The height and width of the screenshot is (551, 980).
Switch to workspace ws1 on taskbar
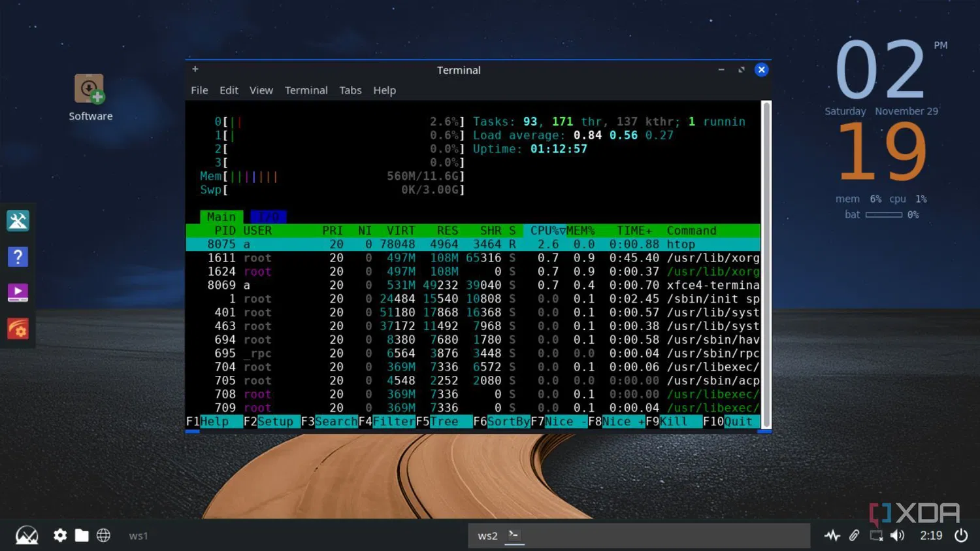coord(138,536)
